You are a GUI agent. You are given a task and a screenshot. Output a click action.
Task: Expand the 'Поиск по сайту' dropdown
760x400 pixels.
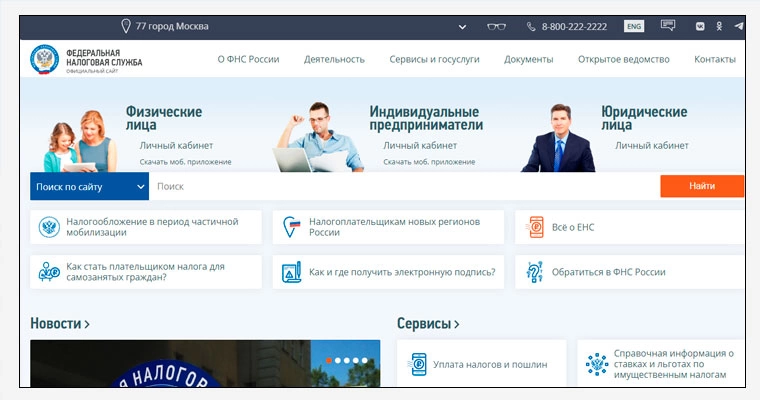click(x=89, y=186)
